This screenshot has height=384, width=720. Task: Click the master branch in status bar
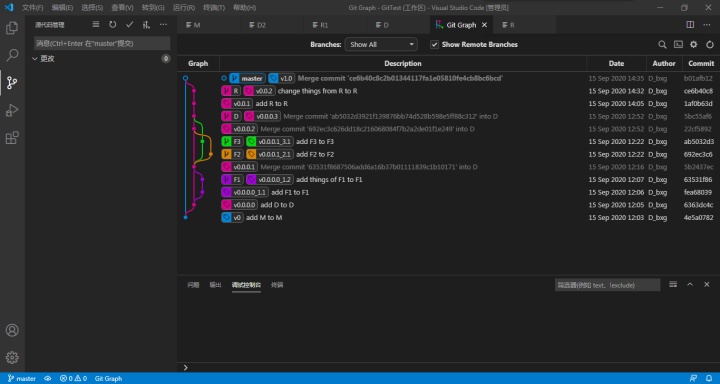click(x=22, y=378)
